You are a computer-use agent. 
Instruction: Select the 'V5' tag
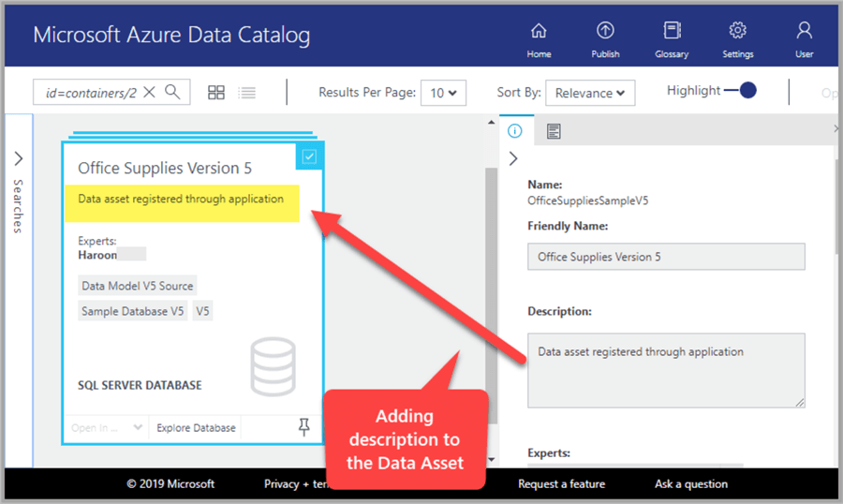pos(202,311)
